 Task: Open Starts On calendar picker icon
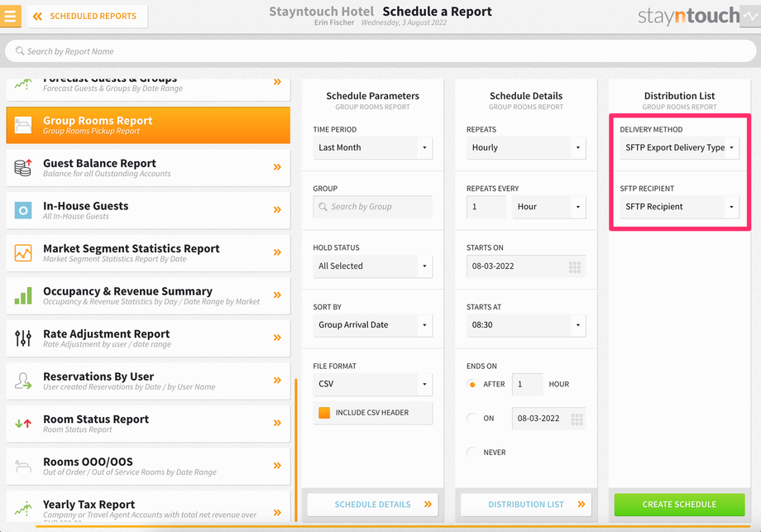[x=575, y=267]
